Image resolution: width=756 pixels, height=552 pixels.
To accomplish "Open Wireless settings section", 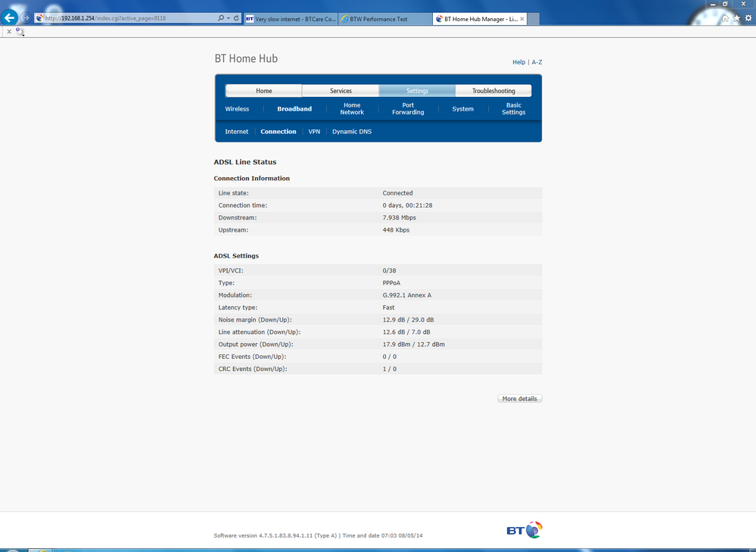I will 237,109.
